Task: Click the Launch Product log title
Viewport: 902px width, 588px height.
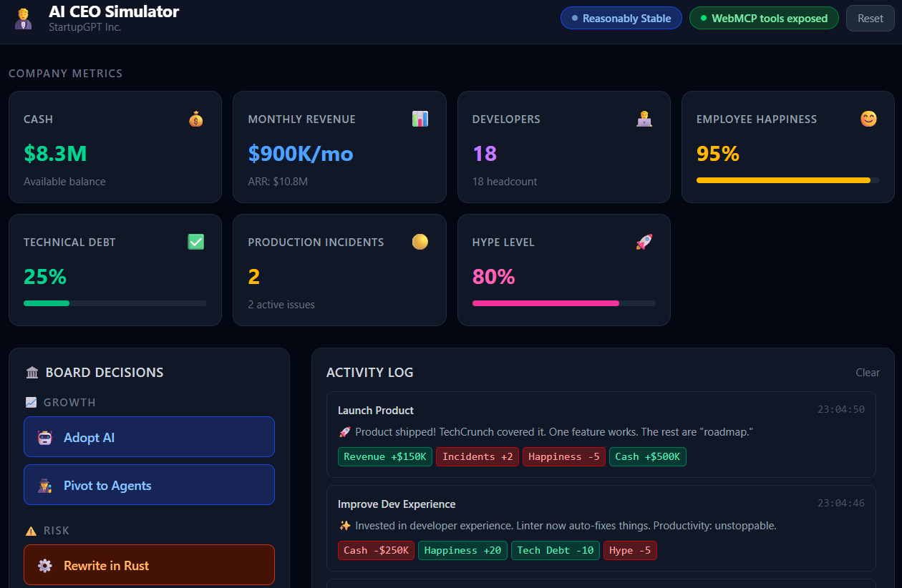Action: click(x=376, y=411)
